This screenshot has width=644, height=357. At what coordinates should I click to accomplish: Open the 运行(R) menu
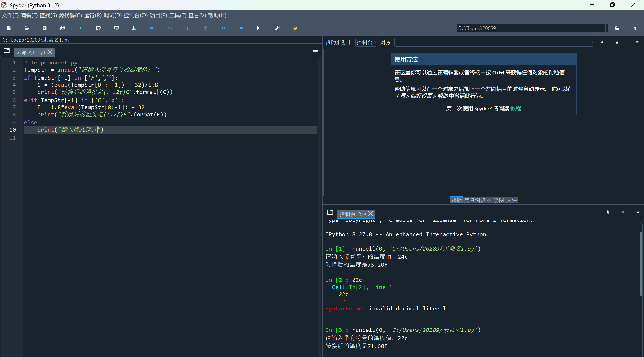[x=93, y=15]
